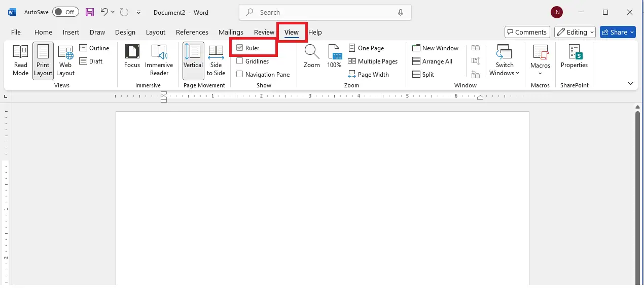
Task: Open SharePoint Properties
Action: point(574,57)
